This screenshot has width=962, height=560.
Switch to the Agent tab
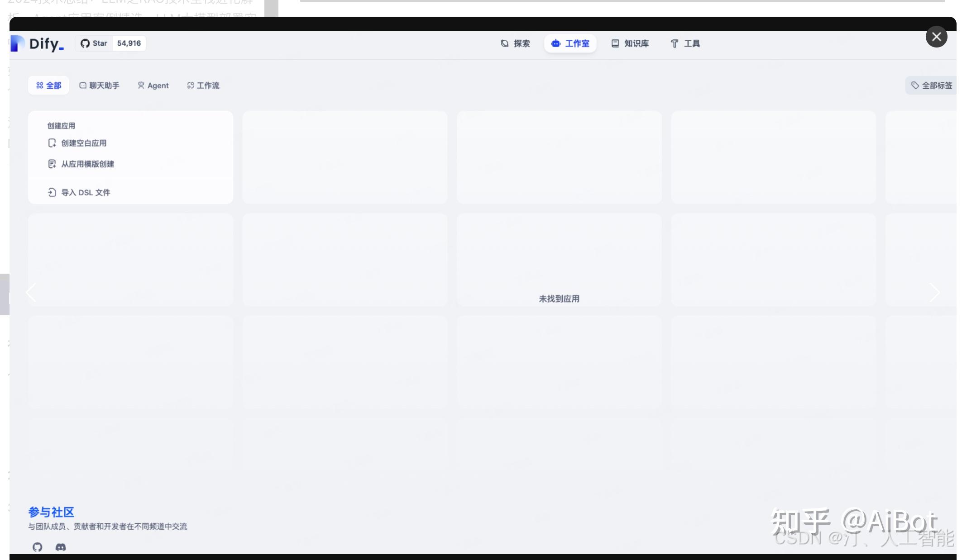point(153,85)
